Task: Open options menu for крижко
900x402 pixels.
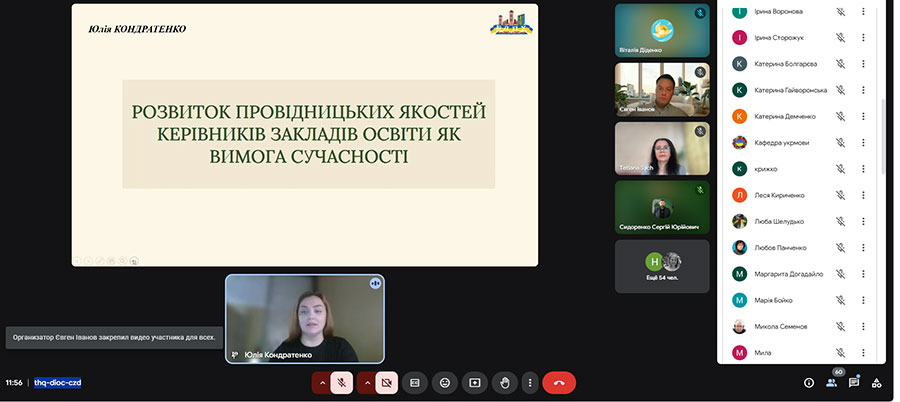Action: [x=863, y=169]
